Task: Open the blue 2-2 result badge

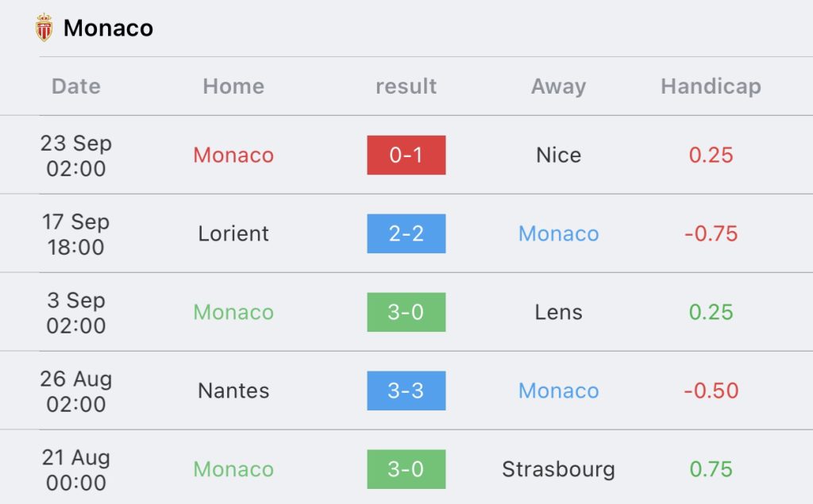Action: tap(406, 233)
